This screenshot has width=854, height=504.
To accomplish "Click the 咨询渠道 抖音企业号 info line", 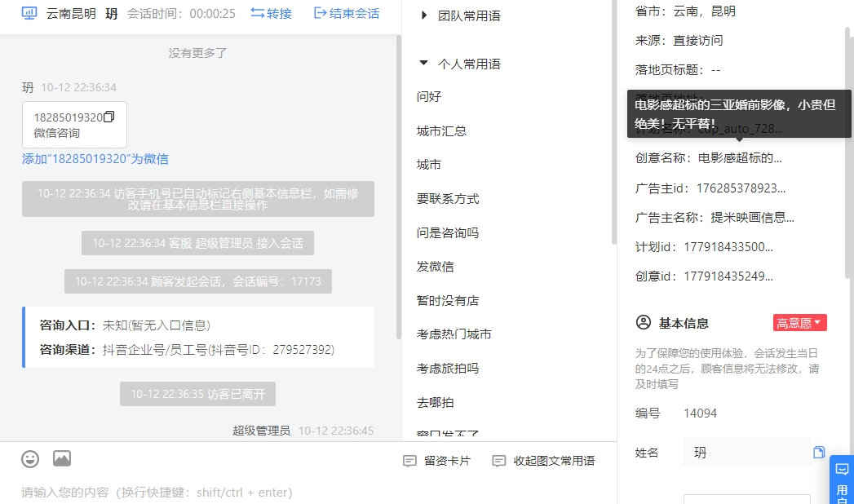I will (187, 349).
